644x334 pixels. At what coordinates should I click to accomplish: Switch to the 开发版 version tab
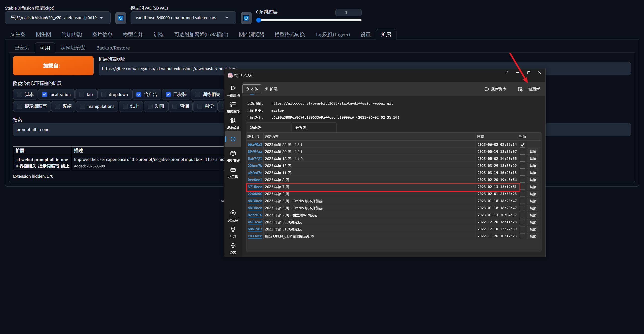tap(301, 128)
